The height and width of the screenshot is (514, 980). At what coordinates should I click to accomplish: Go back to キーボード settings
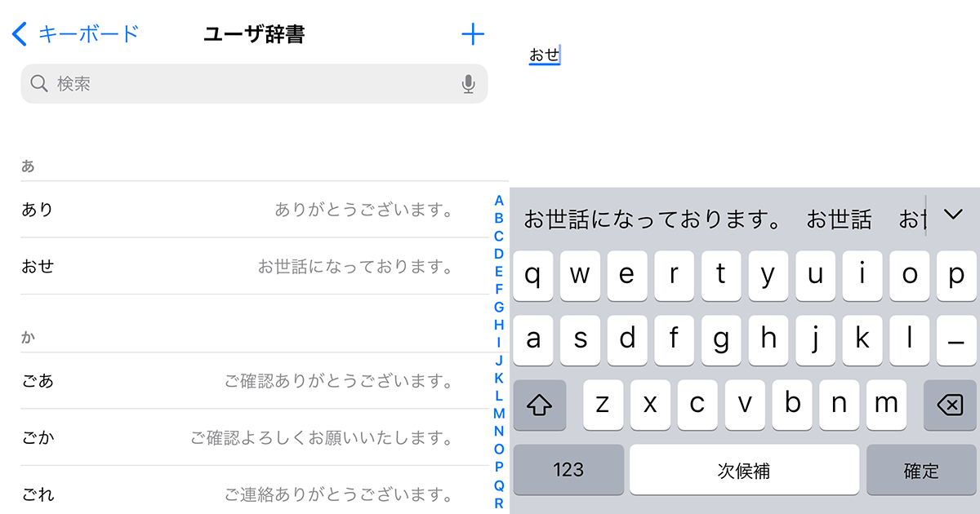click(x=76, y=33)
